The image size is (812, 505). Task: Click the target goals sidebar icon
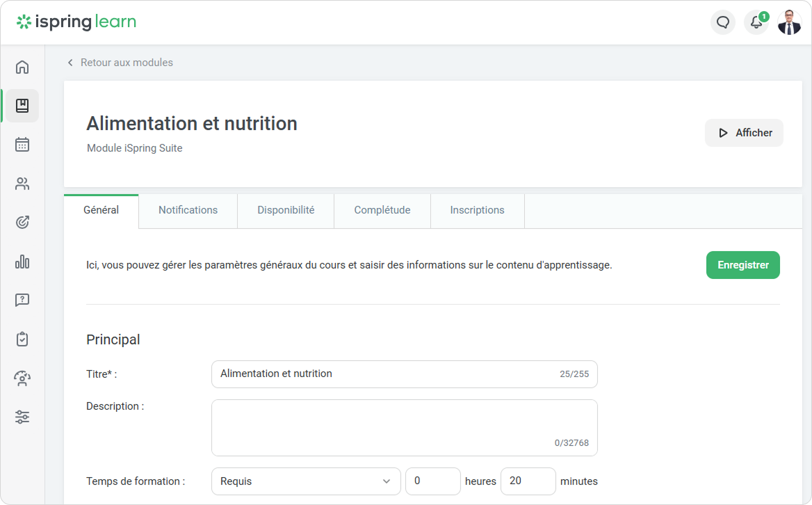click(22, 223)
